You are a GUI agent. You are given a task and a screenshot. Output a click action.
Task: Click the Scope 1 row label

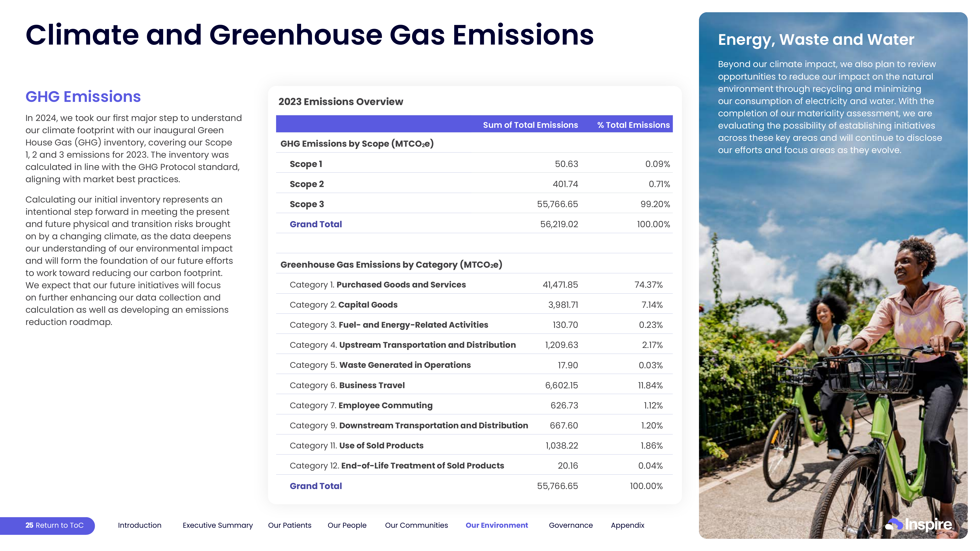(x=306, y=164)
